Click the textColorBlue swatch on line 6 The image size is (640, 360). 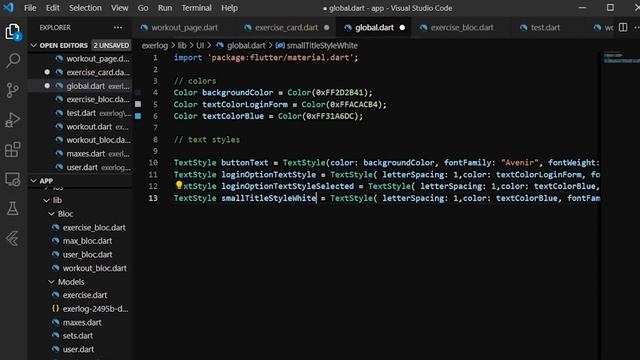tap(138, 116)
